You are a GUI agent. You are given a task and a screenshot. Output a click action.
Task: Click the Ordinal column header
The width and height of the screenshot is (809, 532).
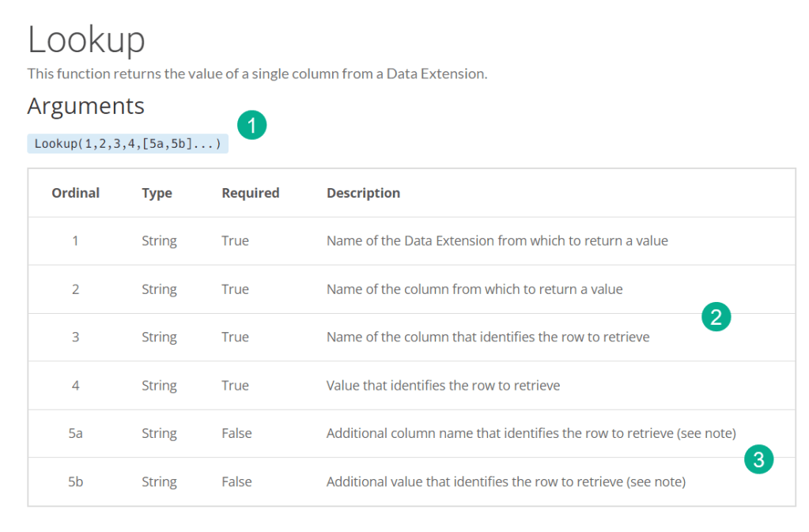tap(75, 193)
